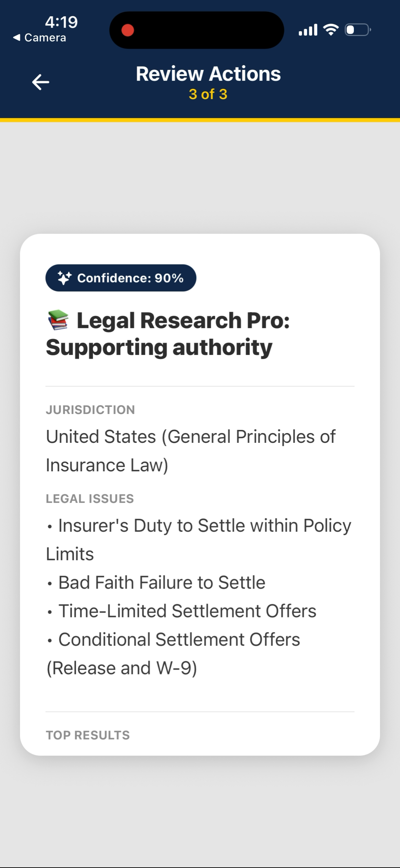Viewport: 400px width, 868px height.
Task: Tap the Confidence: 90% badge
Action: tap(121, 278)
